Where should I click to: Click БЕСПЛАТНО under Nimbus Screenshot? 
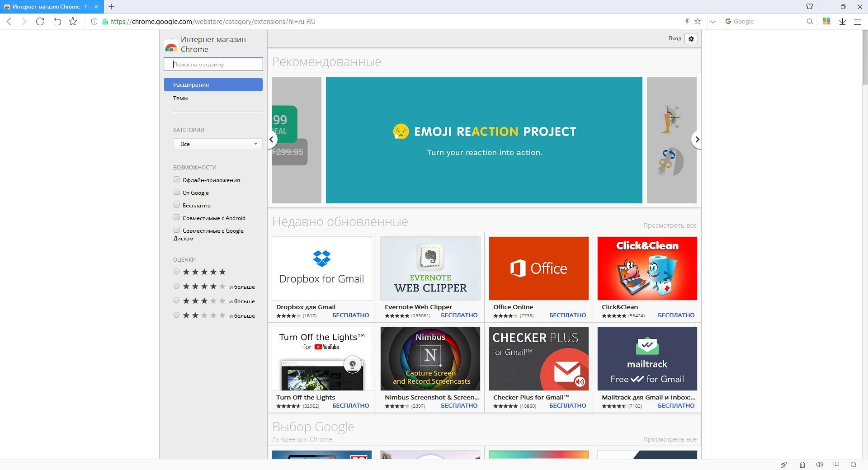[459, 406]
